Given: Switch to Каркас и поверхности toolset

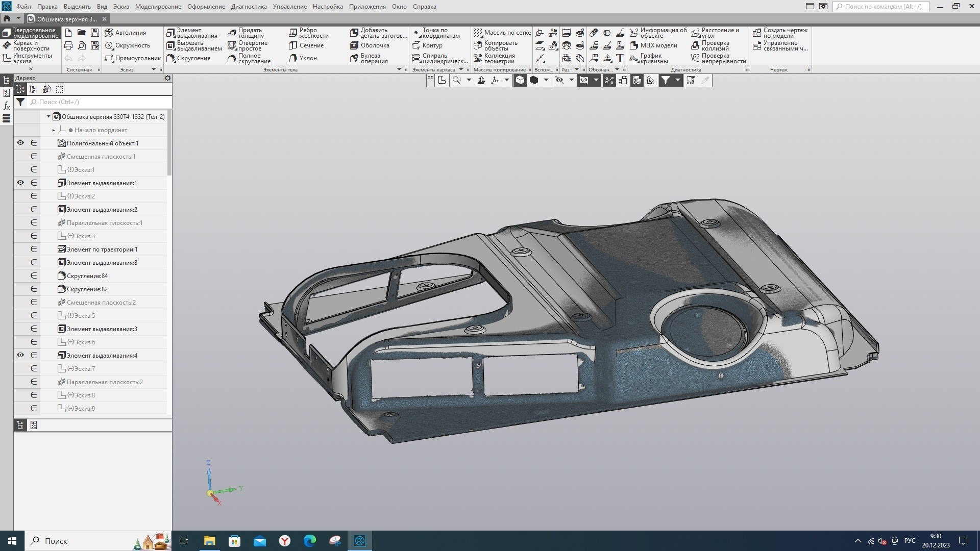Looking at the screenshot, I should pyautogui.click(x=31, y=46).
